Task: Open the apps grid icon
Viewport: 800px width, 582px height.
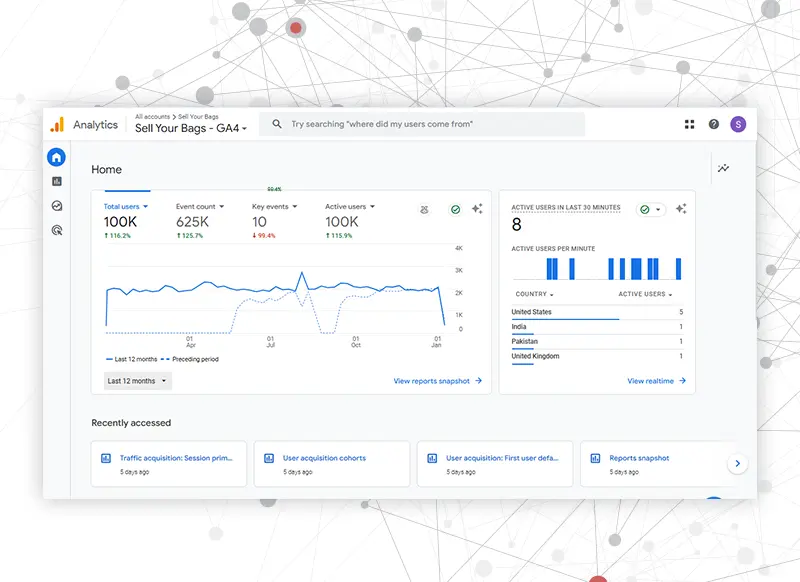Action: (689, 124)
